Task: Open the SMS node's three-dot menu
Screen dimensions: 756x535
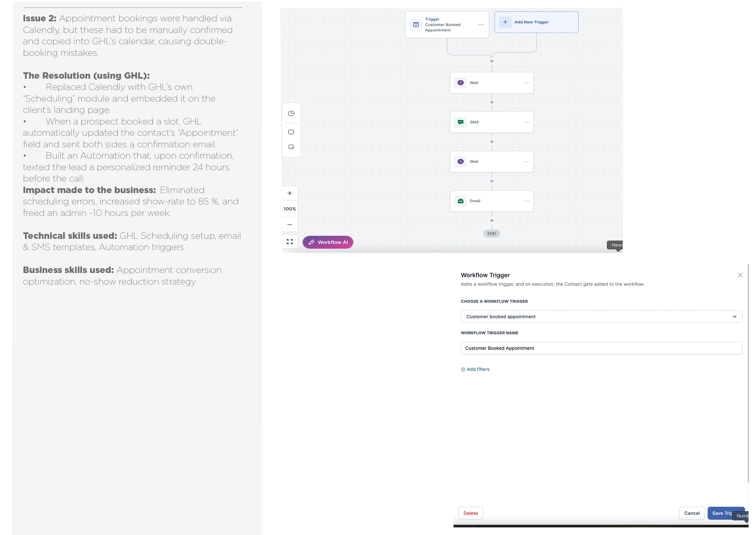Action: (x=526, y=122)
